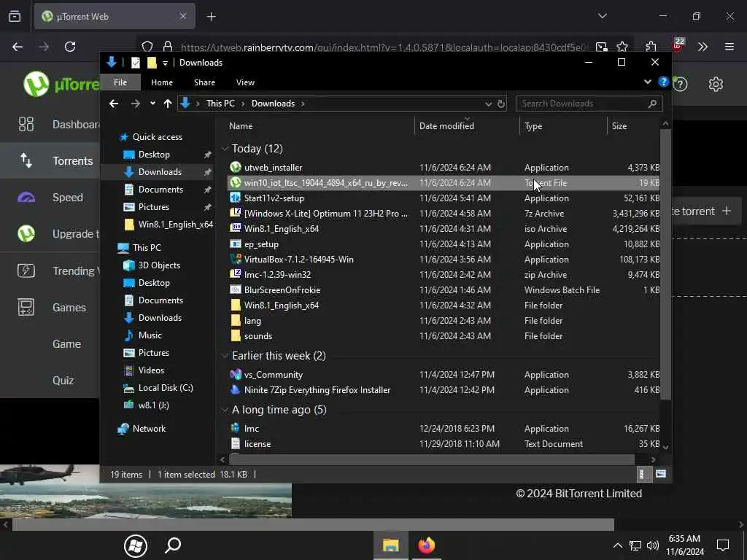Open the recent locations dropdown arrow

pyautogui.click(x=152, y=104)
